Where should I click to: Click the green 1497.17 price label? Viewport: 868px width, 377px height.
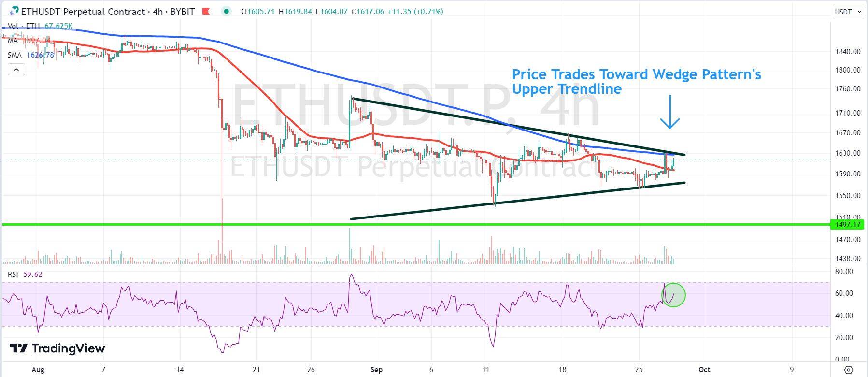[847, 225]
